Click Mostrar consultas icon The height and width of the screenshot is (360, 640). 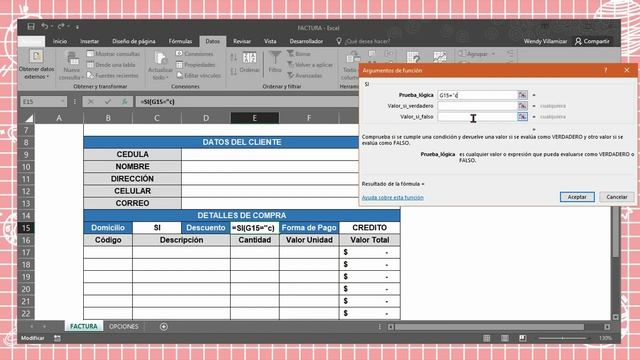(90, 54)
